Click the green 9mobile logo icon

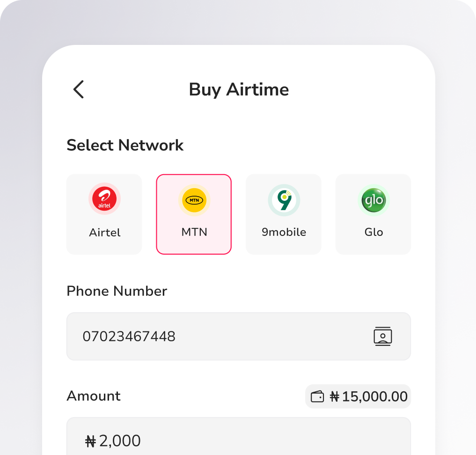pyautogui.click(x=284, y=200)
